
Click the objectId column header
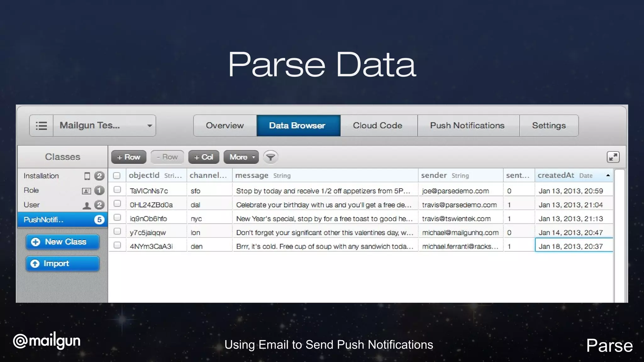[156, 175]
